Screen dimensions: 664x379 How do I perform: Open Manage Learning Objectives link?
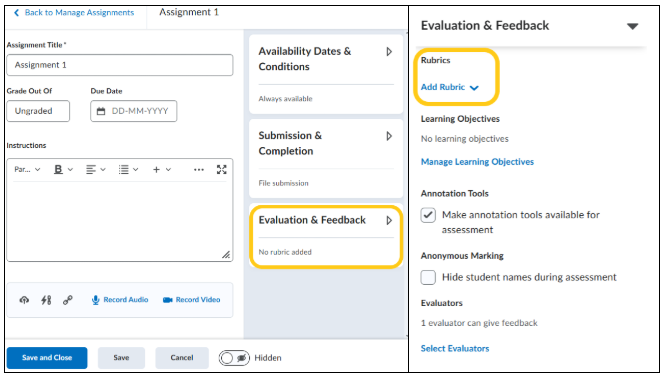477,162
